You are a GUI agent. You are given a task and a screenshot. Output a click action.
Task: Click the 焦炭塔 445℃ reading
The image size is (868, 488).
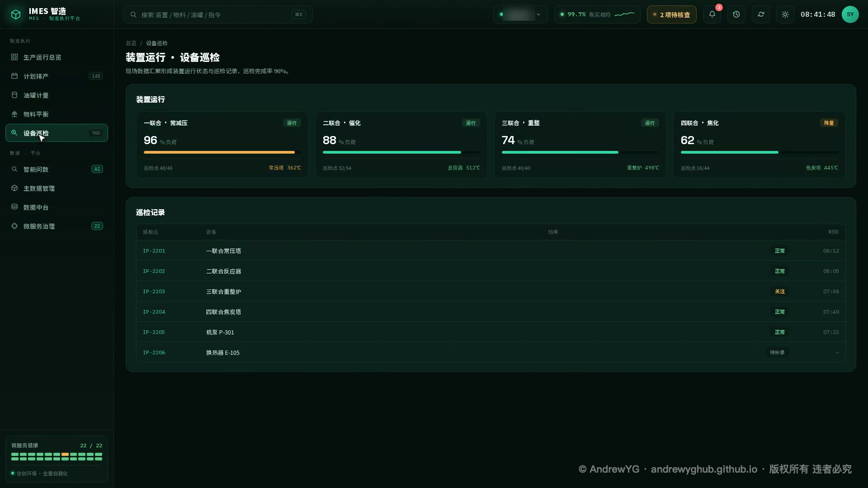coord(821,168)
